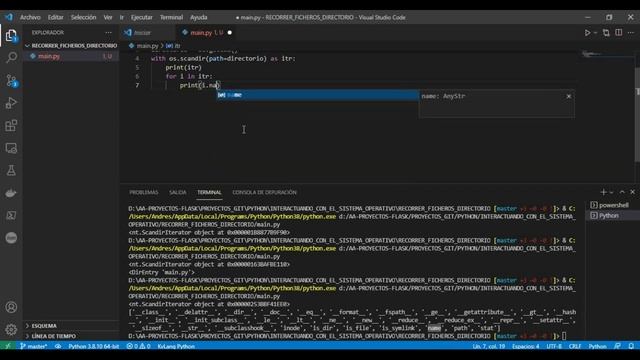Viewport: 640px width, 360px height.
Task: Close the suggestion details widget
Action: (569, 96)
